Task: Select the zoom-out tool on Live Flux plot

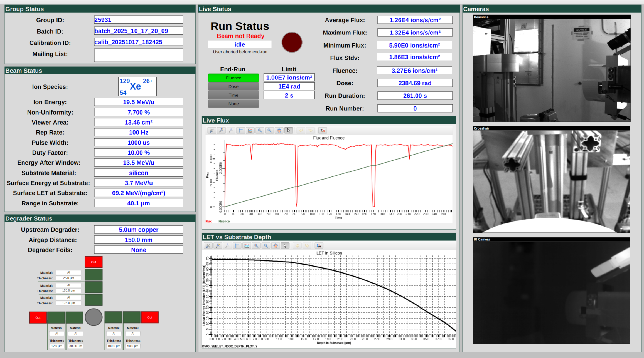Action: point(269,130)
